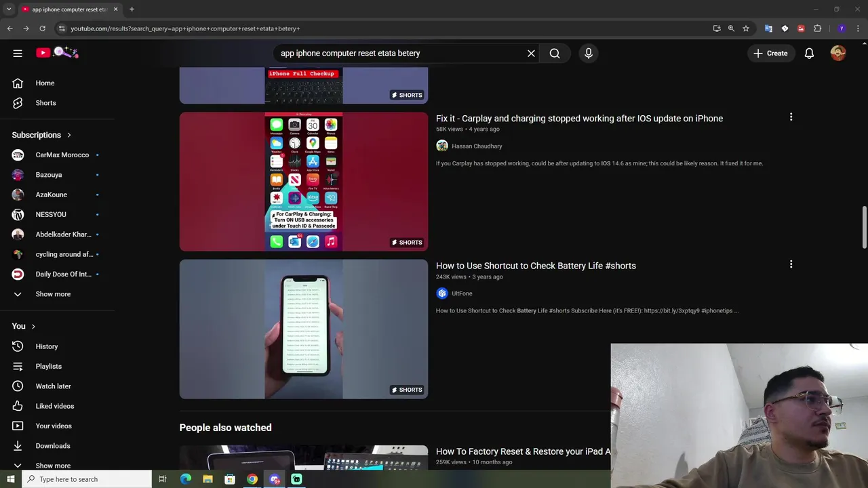Open Carplay and charging fix video title

pyautogui.click(x=579, y=119)
